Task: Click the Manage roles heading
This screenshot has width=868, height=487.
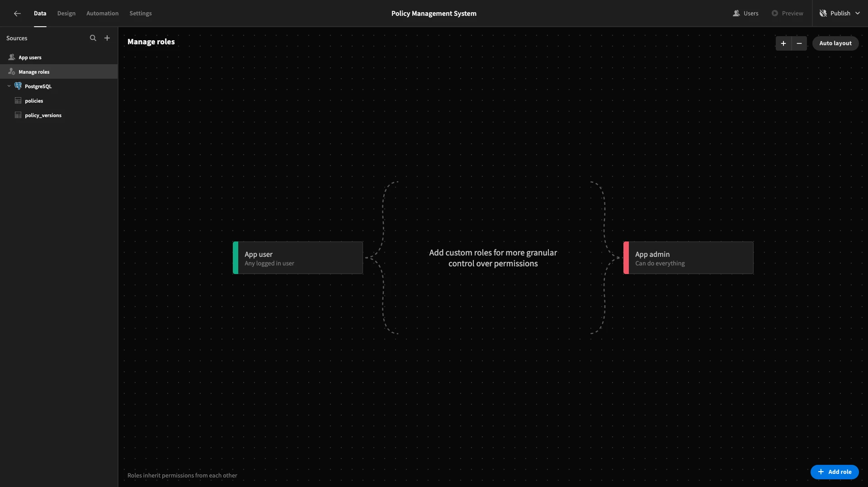Action: click(x=151, y=42)
